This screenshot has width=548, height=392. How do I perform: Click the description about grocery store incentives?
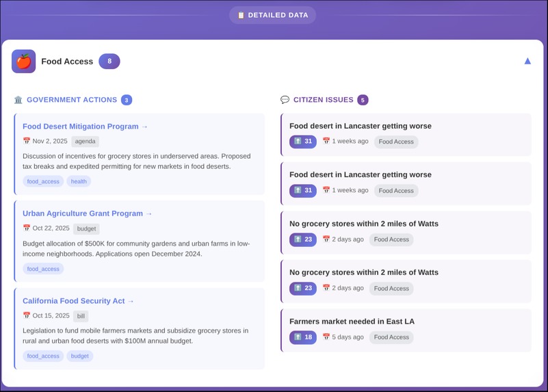(x=137, y=161)
